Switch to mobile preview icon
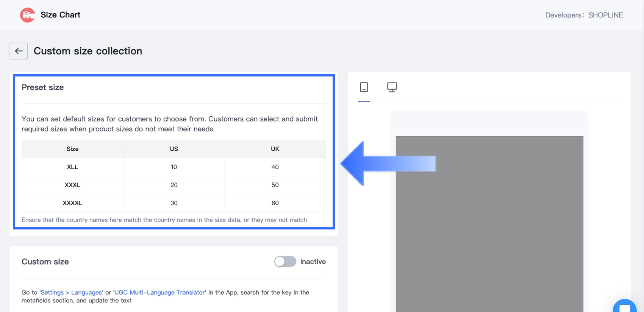 (364, 87)
